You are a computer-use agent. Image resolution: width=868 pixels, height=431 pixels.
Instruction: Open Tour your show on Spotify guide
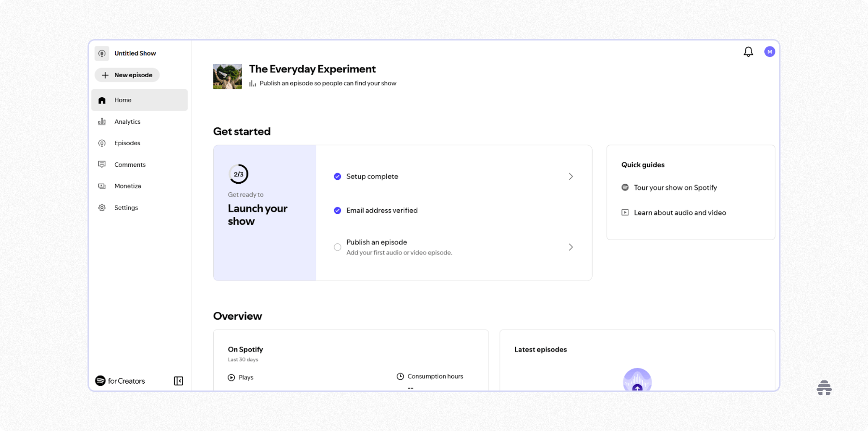coord(676,188)
